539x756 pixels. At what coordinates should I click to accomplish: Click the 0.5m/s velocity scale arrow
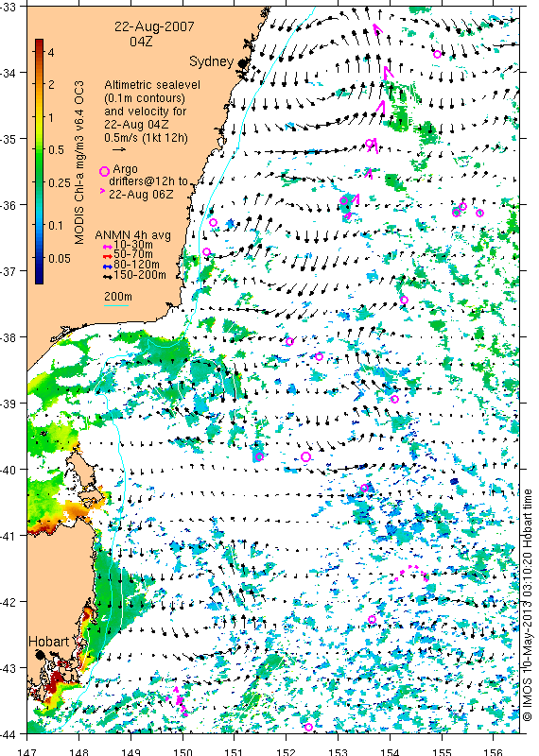click(119, 149)
